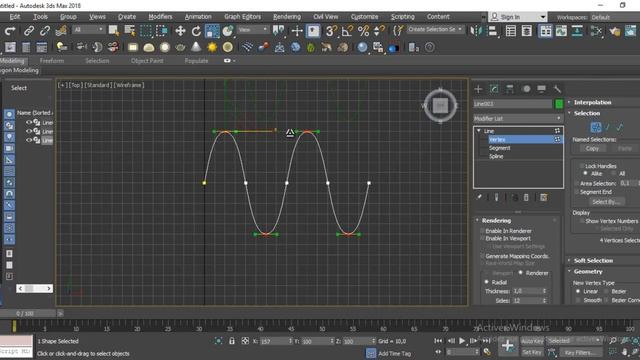Toggle Lock Handles checkbox
This screenshot has width=640, height=360.
click(581, 166)
